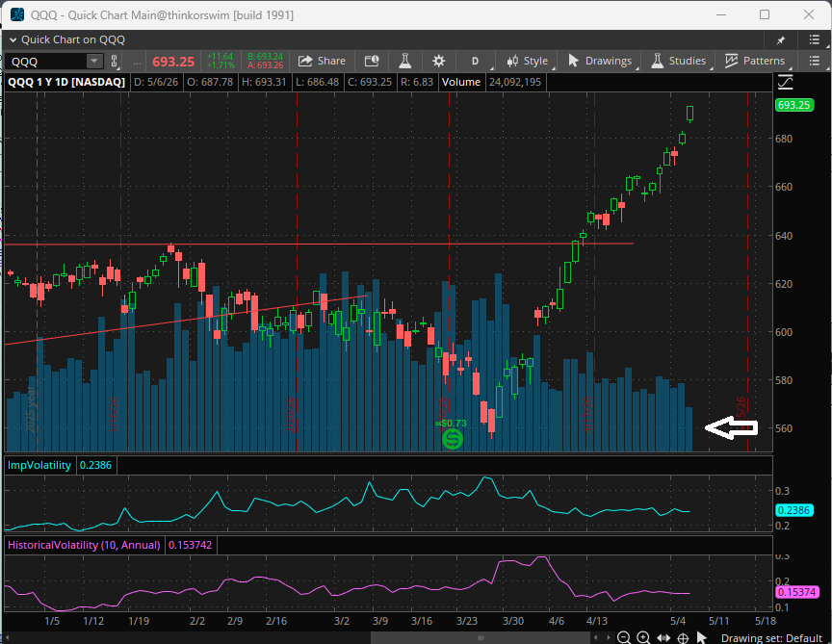Screen dimensions: 832x644
Task: Click the symbol link clip icon
Action: (114, 61)
